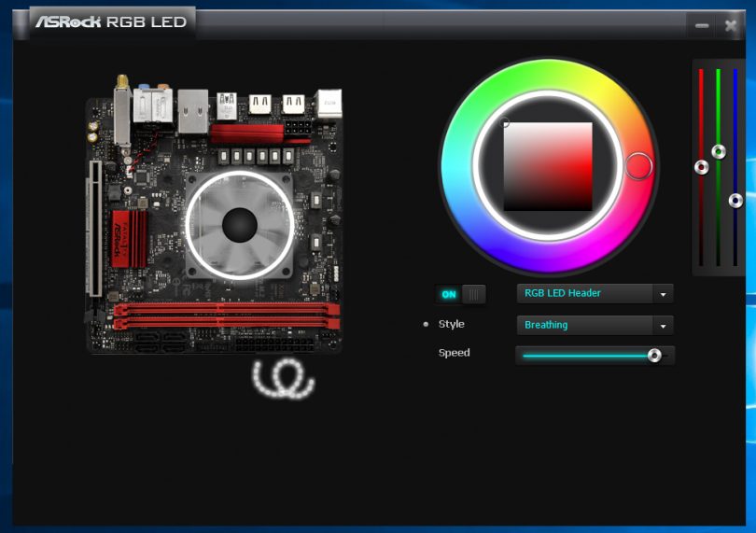Image resolution: width=756 pixels, height=533 pixels.
Task: Minimize the RGB LED window
Action: pos(701,26)
